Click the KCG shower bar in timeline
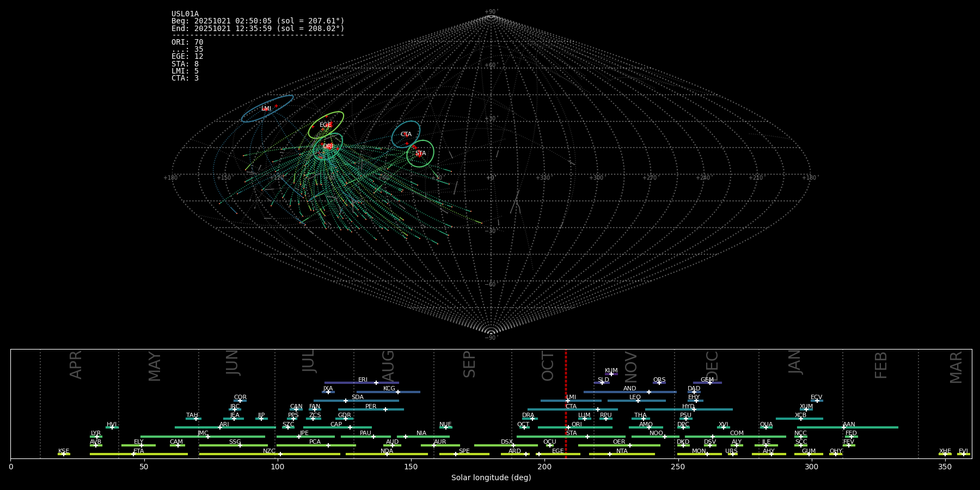Screen dimensions: 980x490 388,392
